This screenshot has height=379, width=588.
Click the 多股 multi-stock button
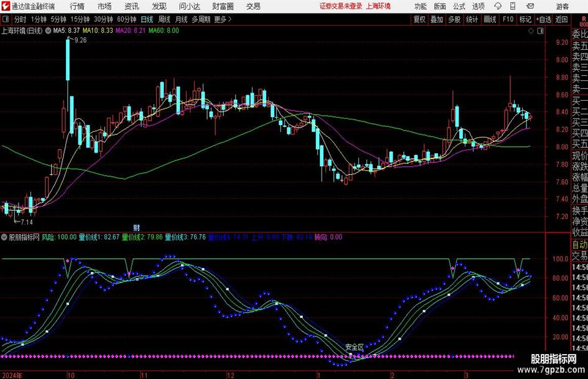point(454,19)
